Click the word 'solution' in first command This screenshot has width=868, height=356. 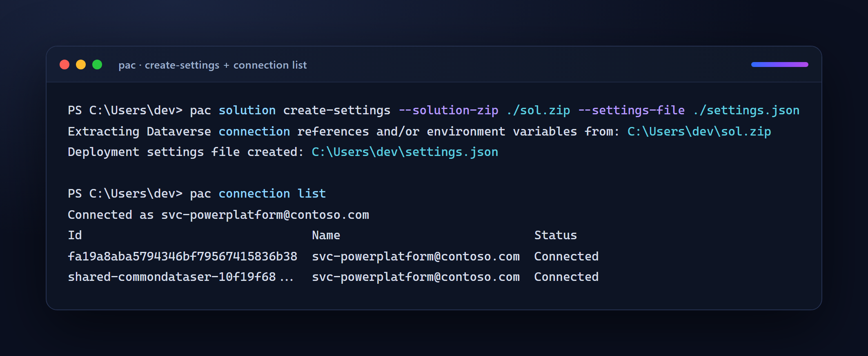(x=247, y=110)
